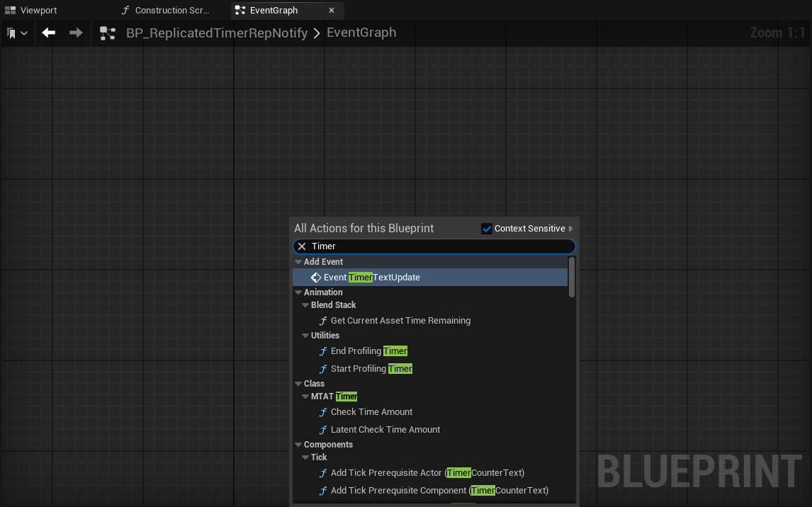
Task: Click function icon for Get Current Asset Time Remaining
Action: 323,321
